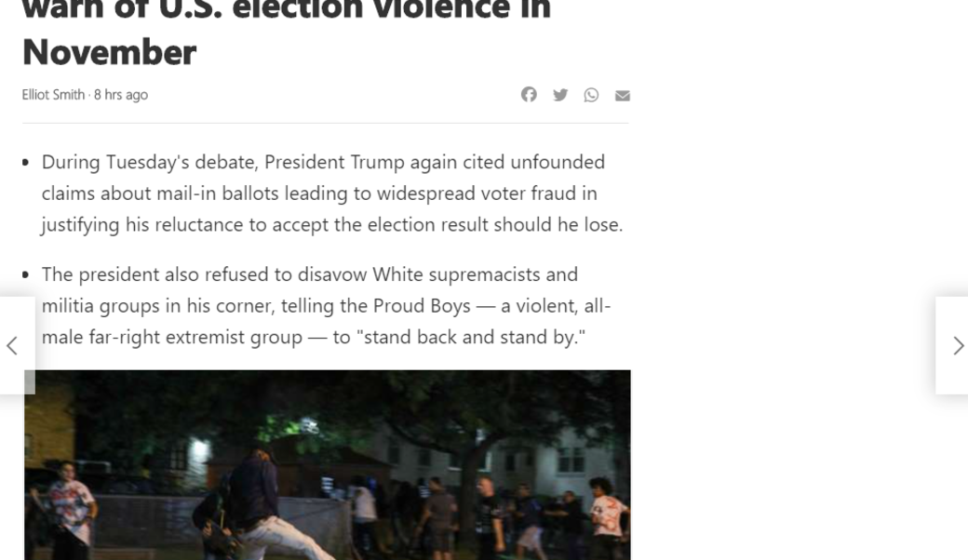Image resolution: width=968 pixels, height=560 pixels.
Task: Click the word "November" in the headline
Action: point(109,53)
